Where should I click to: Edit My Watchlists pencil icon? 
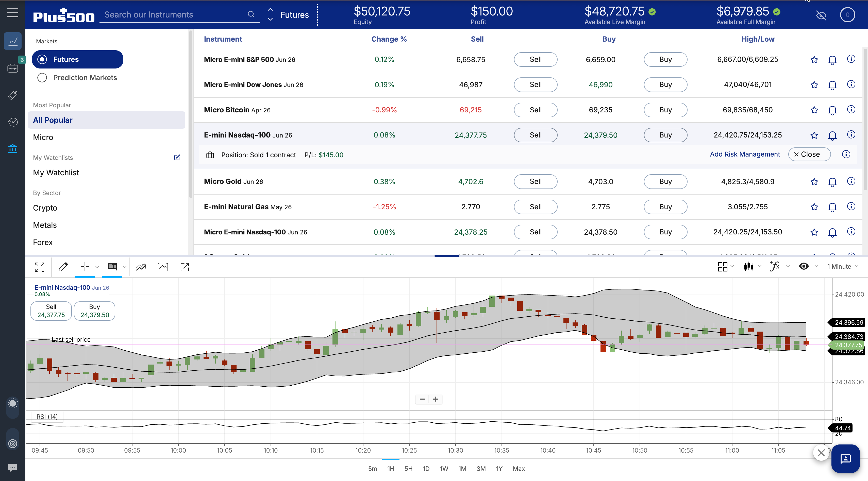click(177, 157)
